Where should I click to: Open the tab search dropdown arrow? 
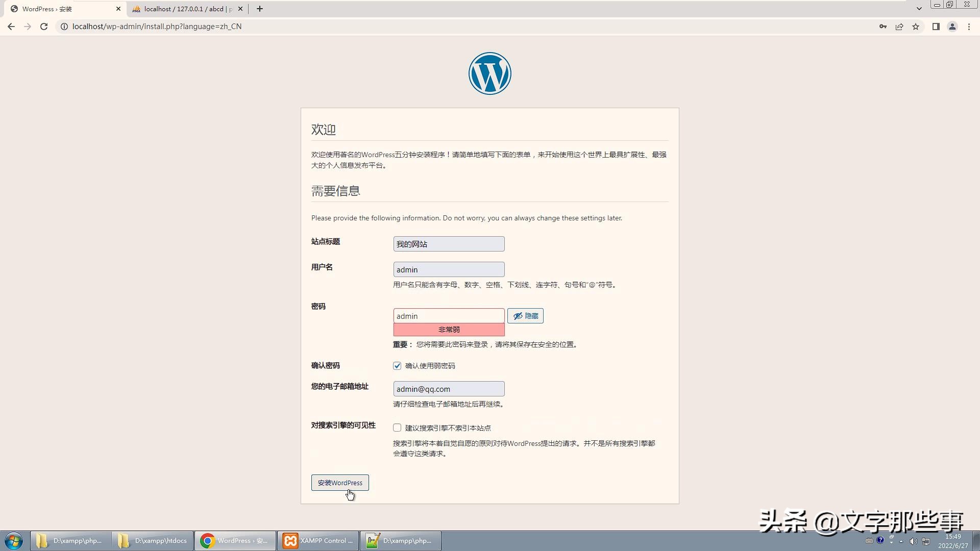(919, 9)
